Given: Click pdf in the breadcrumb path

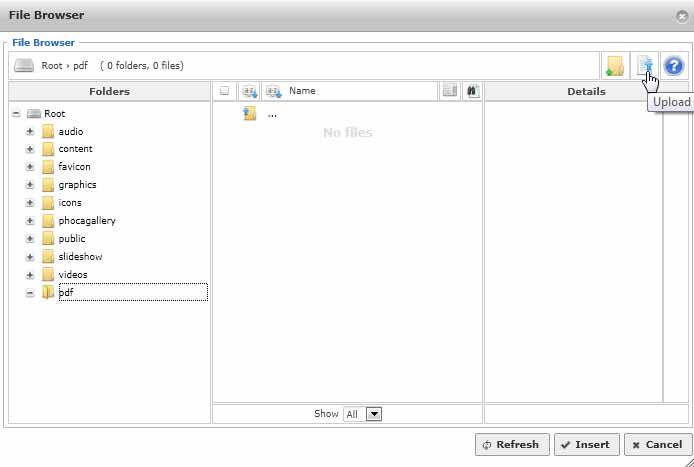Looking at the screenshot, I should tap(81, 66).
